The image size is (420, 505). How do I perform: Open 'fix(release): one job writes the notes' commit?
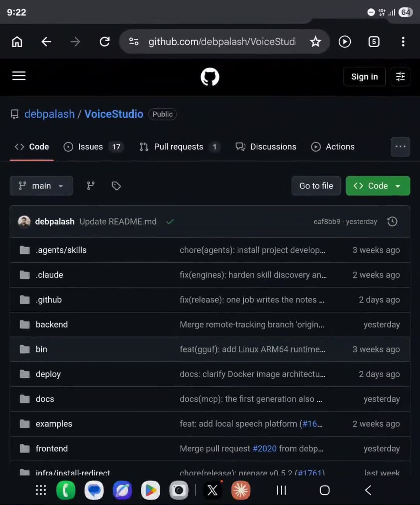(x=252, y=300)
